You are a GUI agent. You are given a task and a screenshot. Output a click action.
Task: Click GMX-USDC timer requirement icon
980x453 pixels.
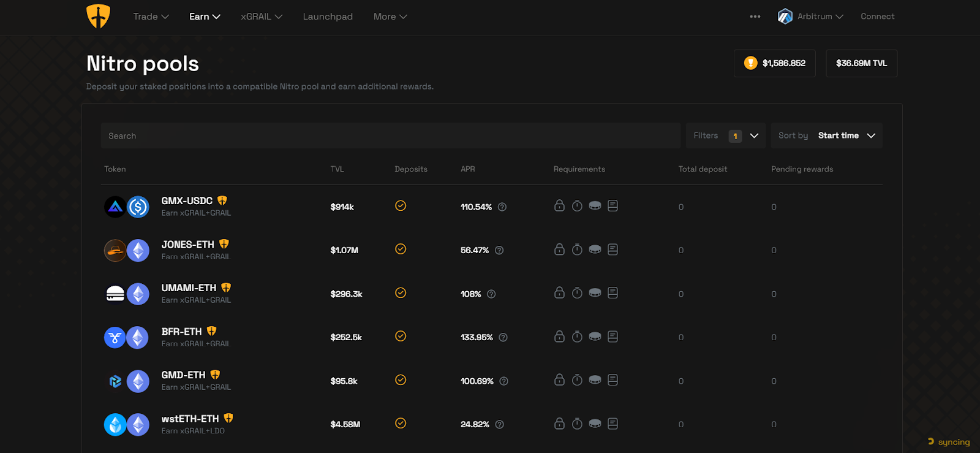577,205
